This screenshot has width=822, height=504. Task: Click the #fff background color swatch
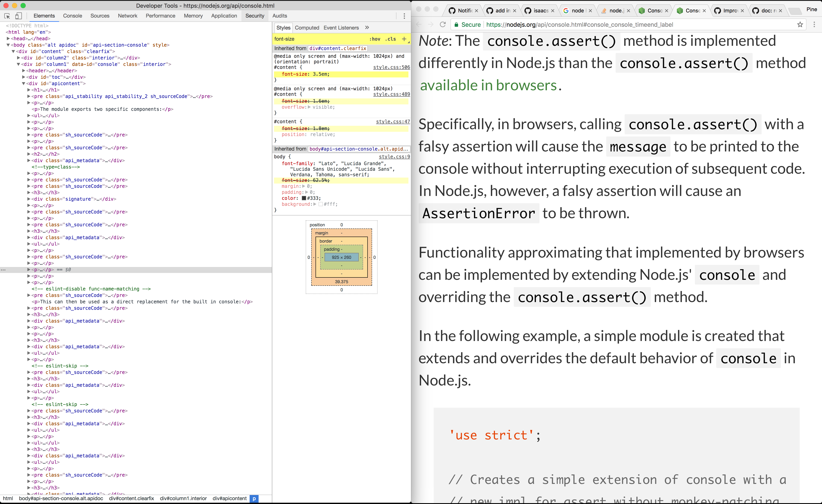click(321, 204)
